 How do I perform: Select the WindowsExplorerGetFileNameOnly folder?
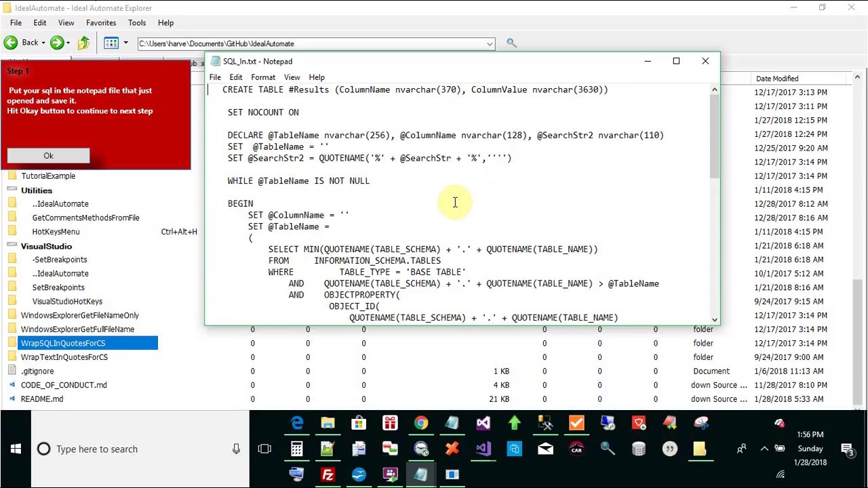click(x=79, y=315)
